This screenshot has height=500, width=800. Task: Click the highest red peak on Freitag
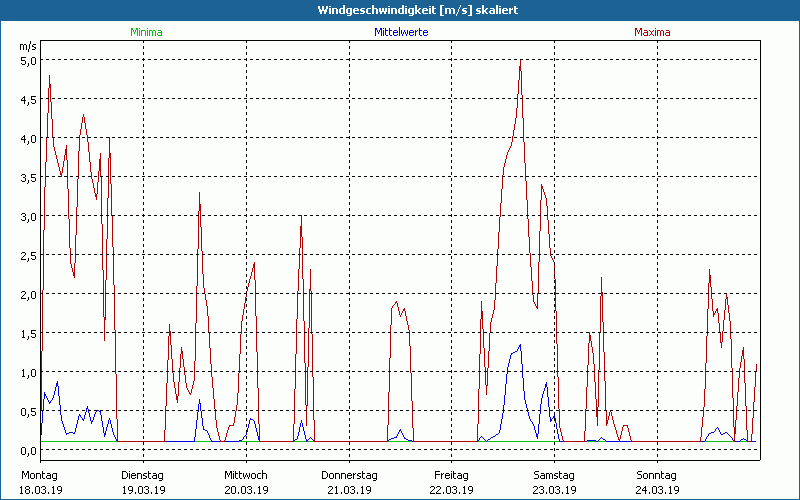coord(521,60)
